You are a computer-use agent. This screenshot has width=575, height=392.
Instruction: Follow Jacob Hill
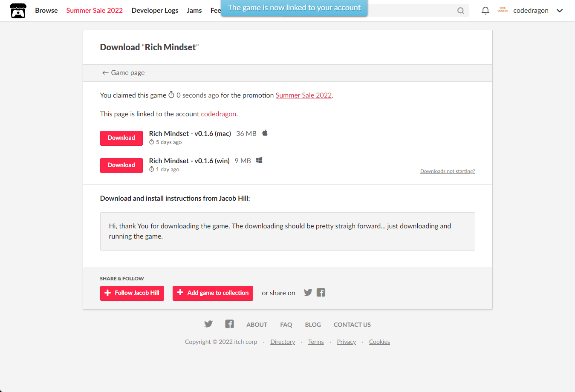pos(132,293)
